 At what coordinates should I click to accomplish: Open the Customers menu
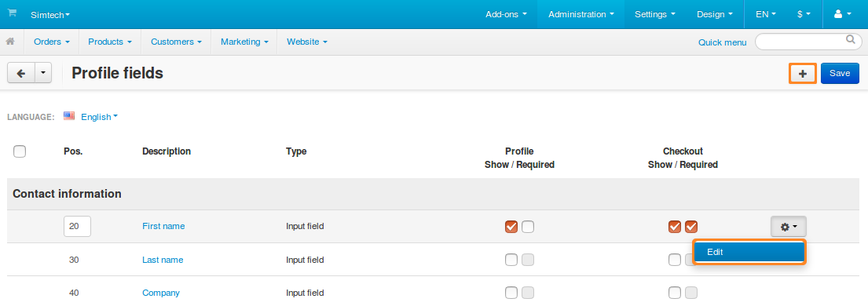coord(176,42)
